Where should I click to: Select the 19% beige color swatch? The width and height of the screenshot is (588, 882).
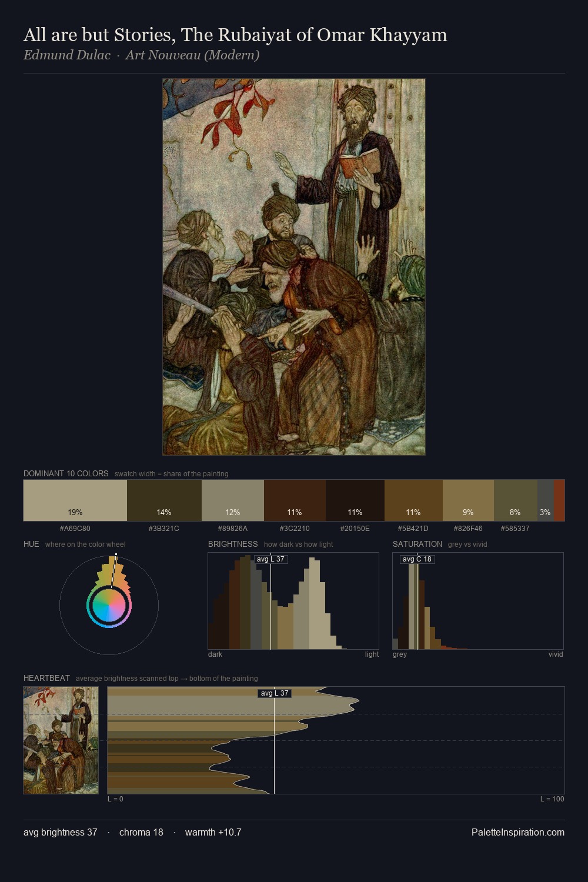75,500
